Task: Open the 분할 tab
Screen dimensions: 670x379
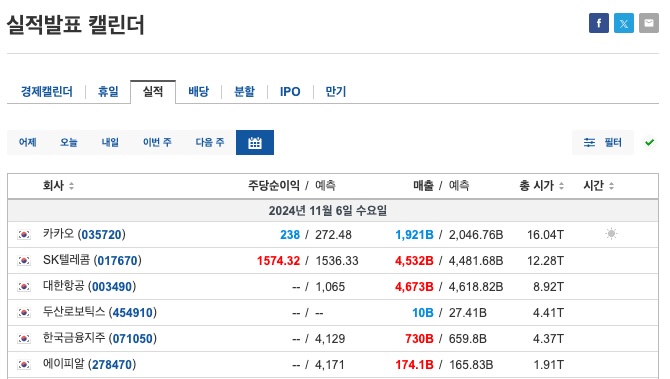Action: coord(244,91)
